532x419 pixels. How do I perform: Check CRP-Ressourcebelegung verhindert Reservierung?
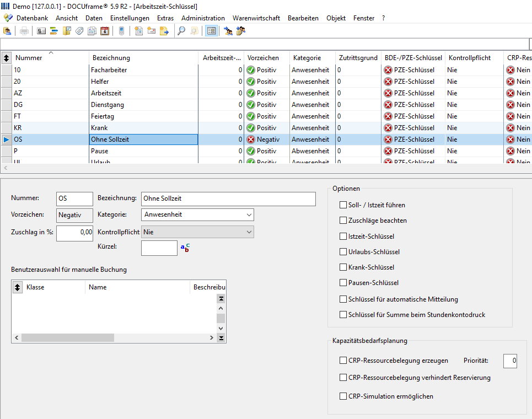343,378
